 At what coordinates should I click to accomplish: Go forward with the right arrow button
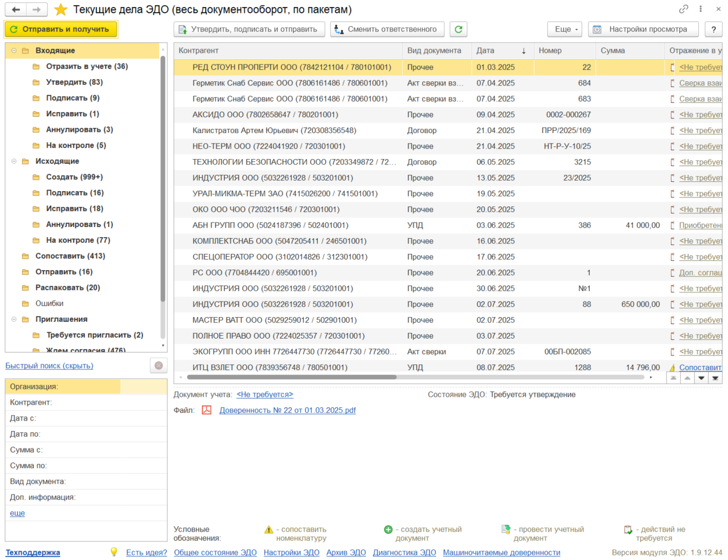pos(37,9)
